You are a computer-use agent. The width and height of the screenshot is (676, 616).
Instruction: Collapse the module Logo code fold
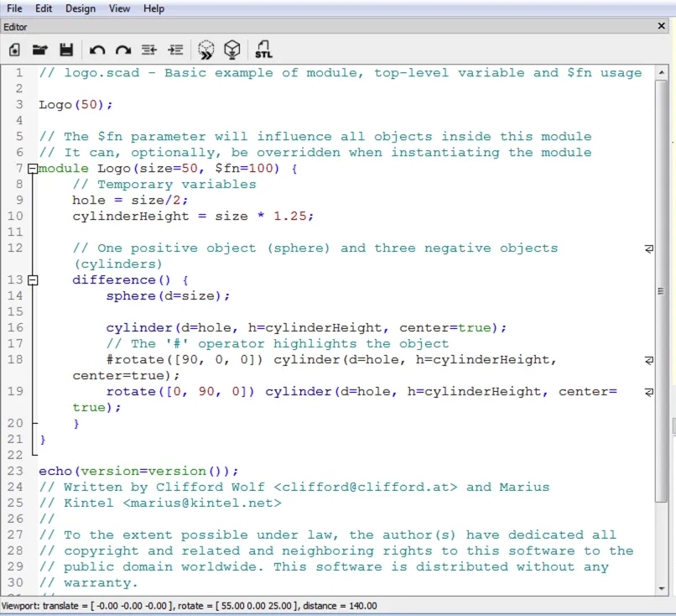(32, 169)
